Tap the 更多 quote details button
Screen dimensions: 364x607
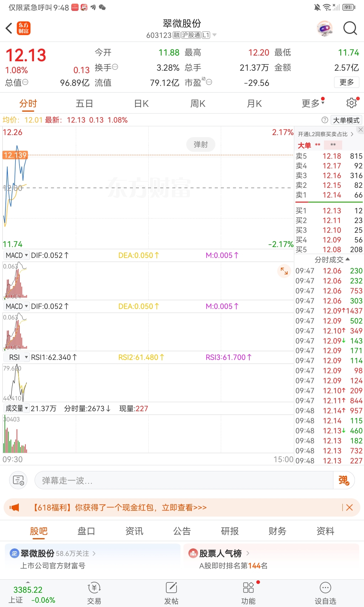[347, 82]
